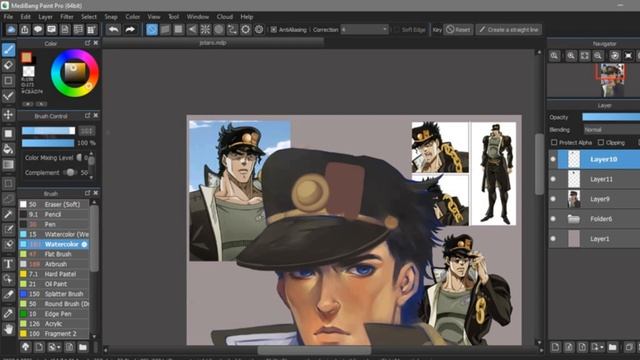This screenshot has height=360, width=640.
Task: Click the speech bubble icon in toolbar
Action: point(38,29)
